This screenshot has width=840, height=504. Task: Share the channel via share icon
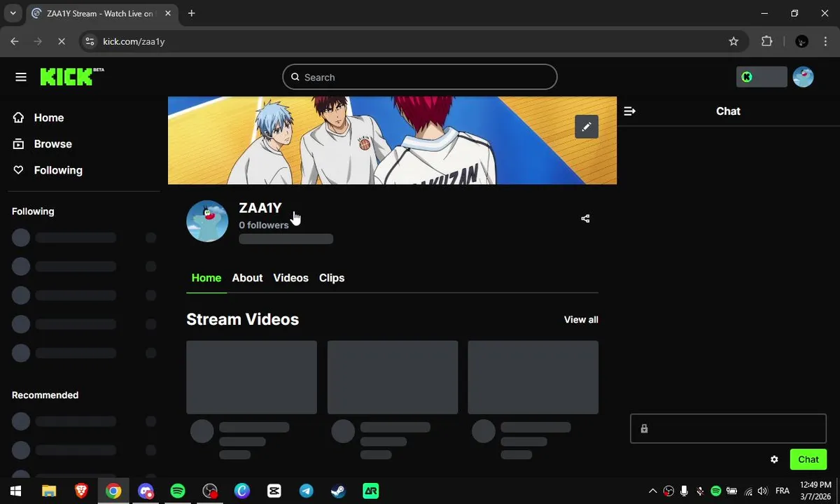point(585,218)
